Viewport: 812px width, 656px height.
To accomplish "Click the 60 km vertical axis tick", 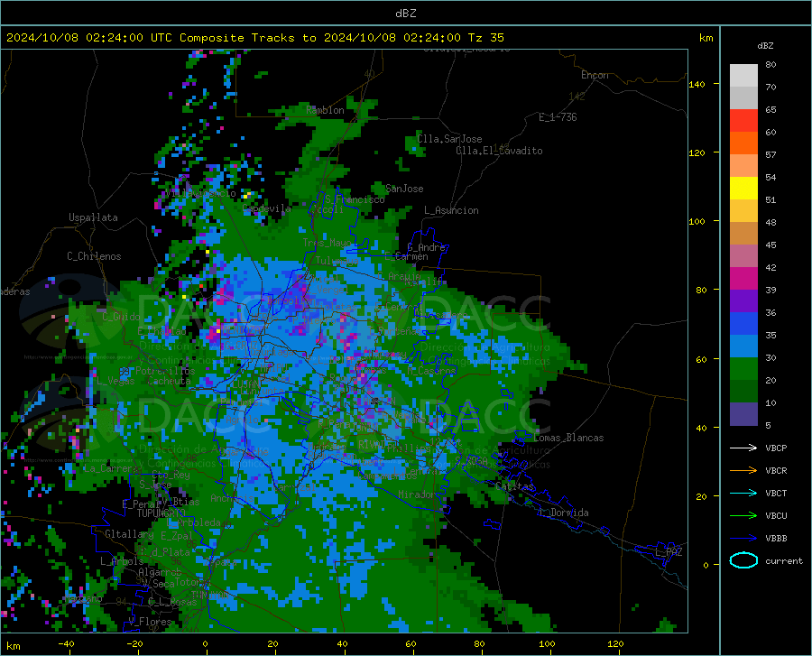I will point(701,359).
